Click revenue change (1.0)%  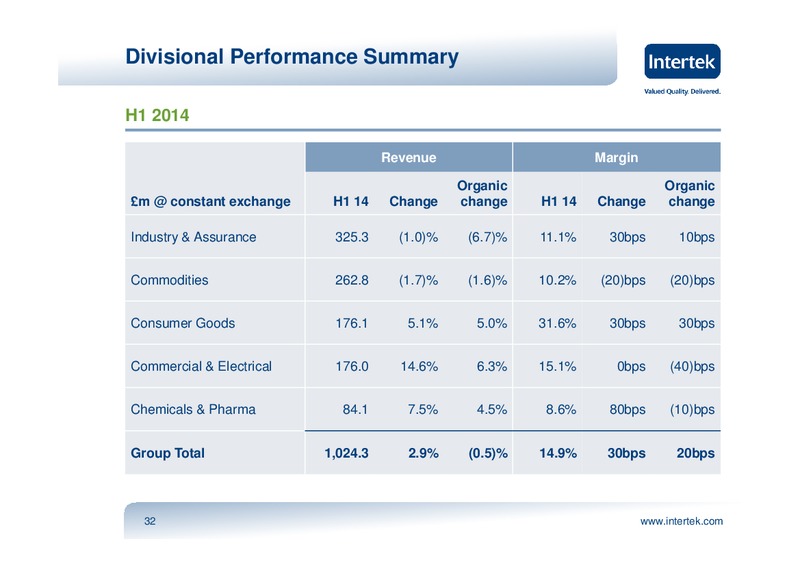(x=418, y=237)
